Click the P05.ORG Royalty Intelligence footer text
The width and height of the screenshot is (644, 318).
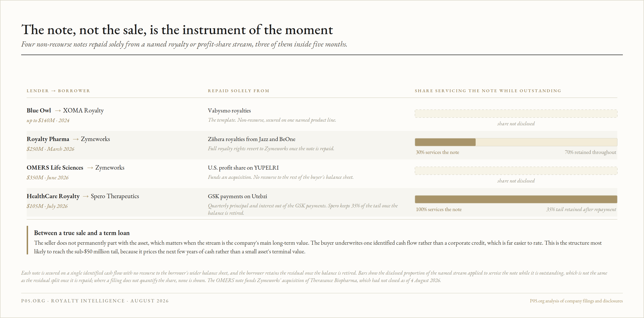click(95, 301)
